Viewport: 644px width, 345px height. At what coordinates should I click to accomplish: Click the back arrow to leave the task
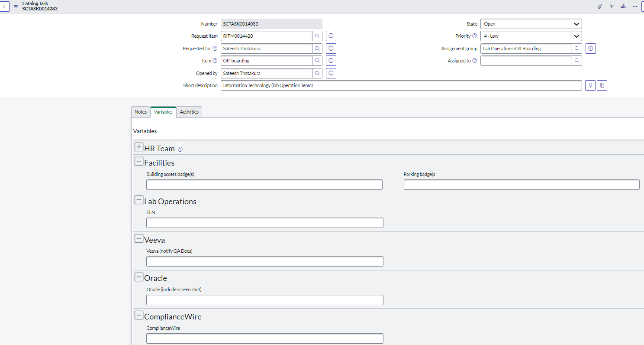click(4, 6)
